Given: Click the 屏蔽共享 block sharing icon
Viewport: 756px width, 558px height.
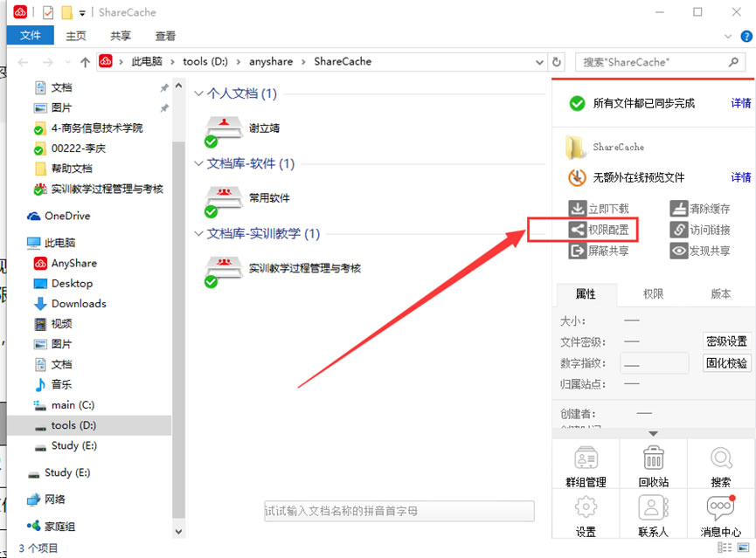Looking at the screenshot, I should (577, 251).
